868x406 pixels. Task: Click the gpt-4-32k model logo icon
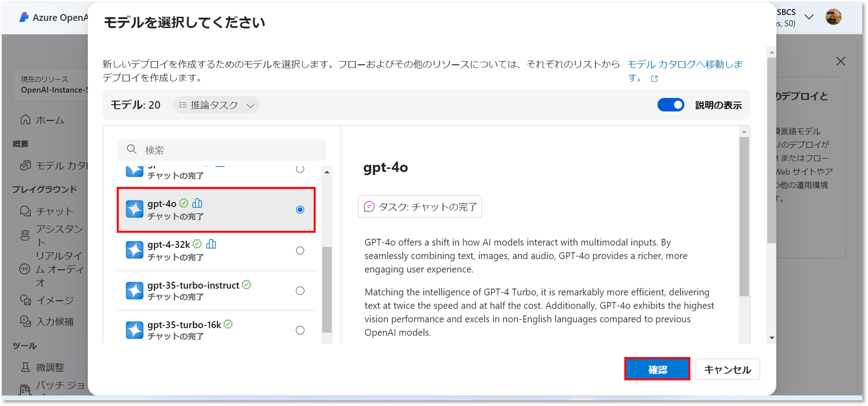pyautogui.click(x=134, y=250)
